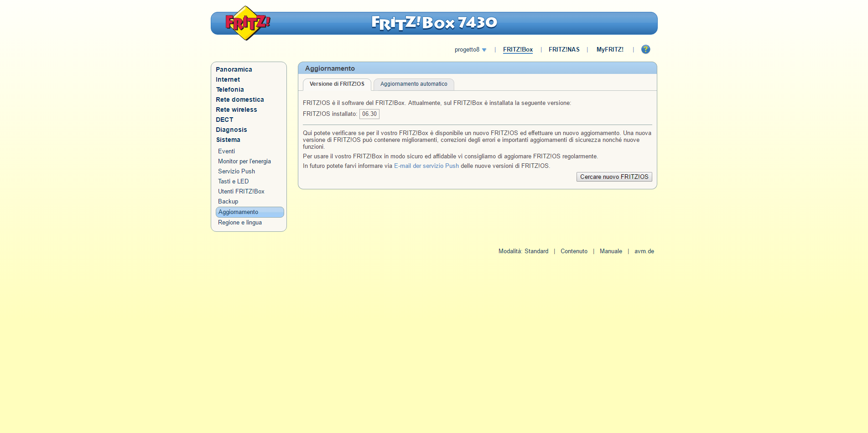The image size is (868, 433).
Task: Select the highlighted Aggiornamento submenu item
Action: pos(250,212)
